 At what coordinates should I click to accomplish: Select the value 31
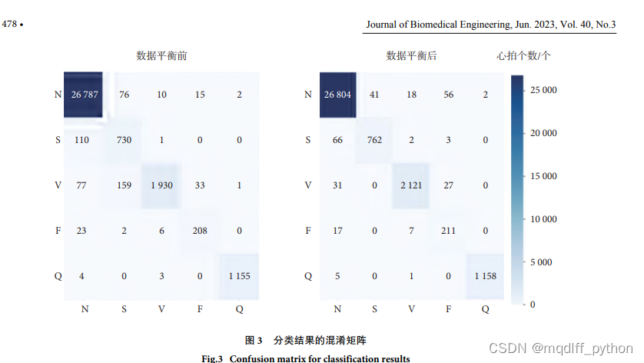[337, 185]
